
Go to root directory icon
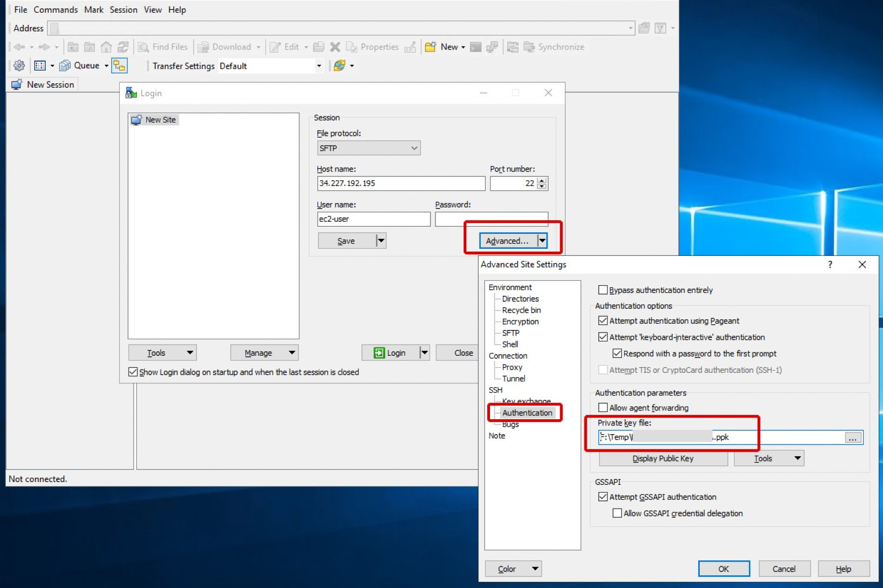89,47
